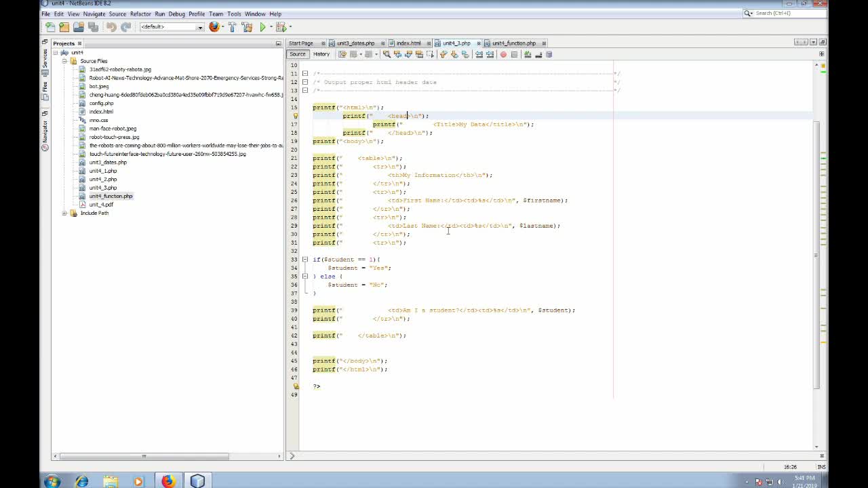Collapse code fold at line 35

[x=305, y=277]
